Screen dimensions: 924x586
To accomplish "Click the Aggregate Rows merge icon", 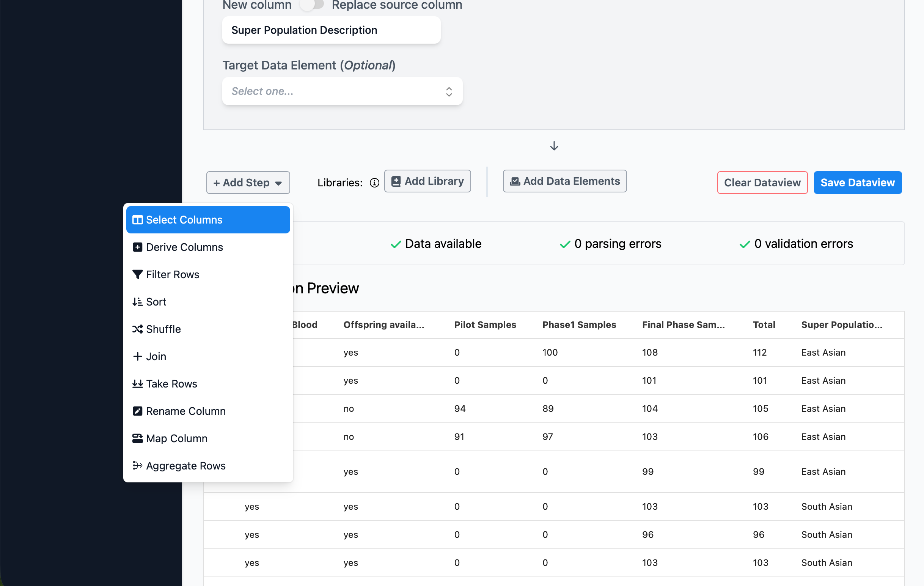I will pyautogui.click(x=137, y=465).
